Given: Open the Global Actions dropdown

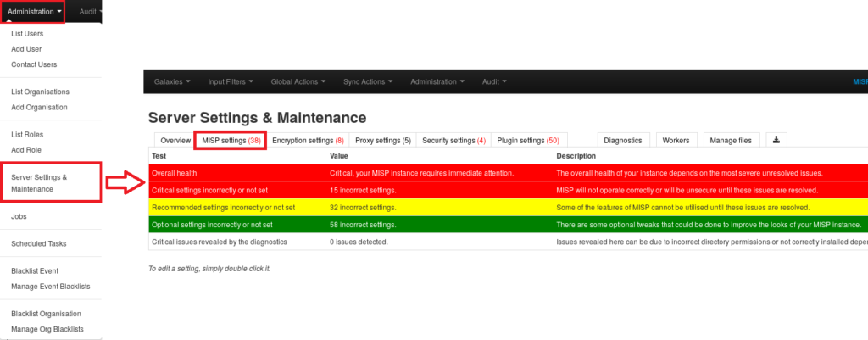Looking at the screenshot, I should 298,81.
